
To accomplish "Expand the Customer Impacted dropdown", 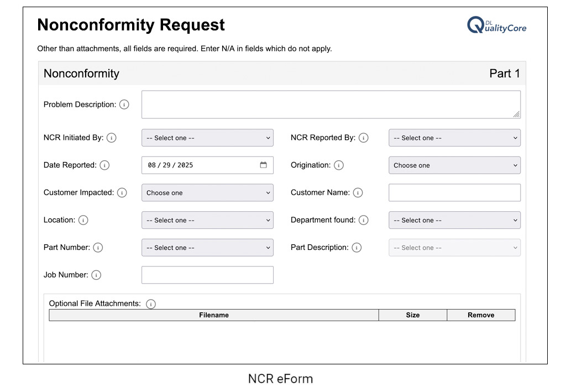I will (207, 193).
